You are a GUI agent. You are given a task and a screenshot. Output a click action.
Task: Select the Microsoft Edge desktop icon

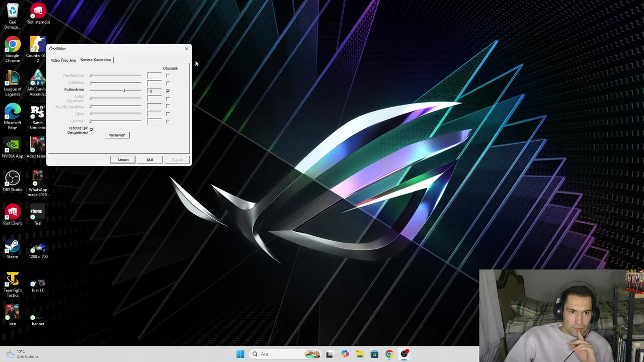coord(13,117)
